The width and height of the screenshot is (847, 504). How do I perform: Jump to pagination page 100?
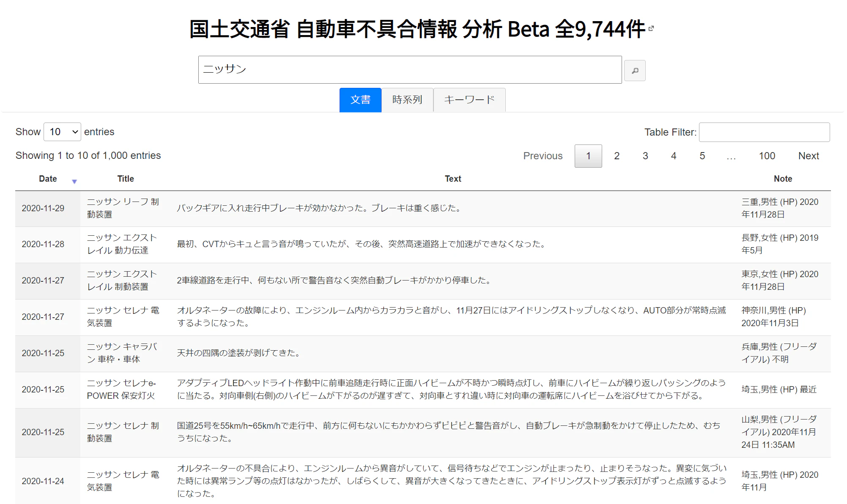767,156
